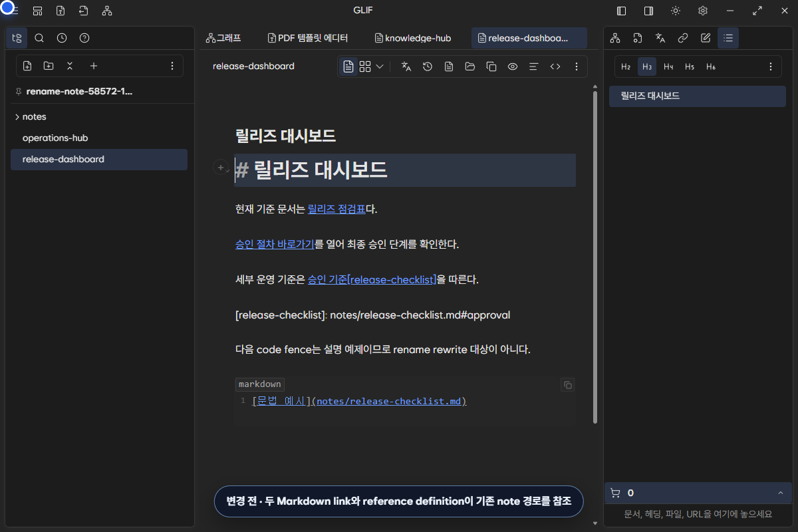Toggle the left sidebar panel
Image resolution: width=798 pixels, height=532 pixels.
tap(622, 11)
